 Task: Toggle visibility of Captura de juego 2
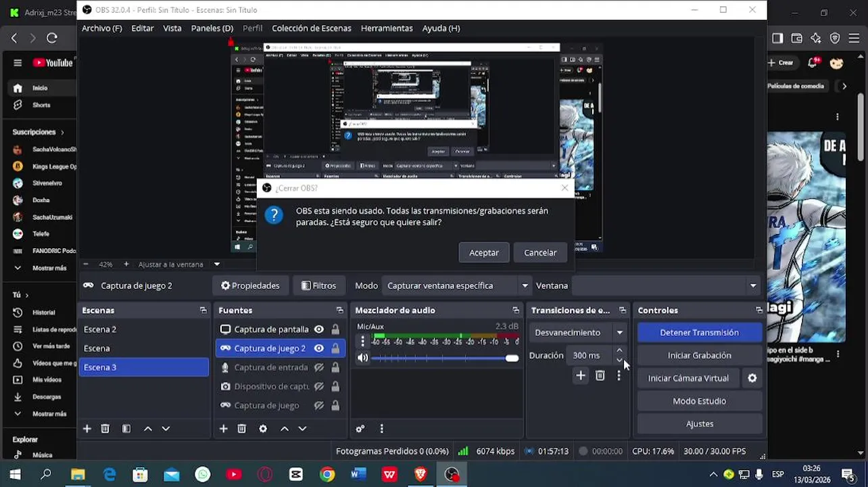coord(318,348)
